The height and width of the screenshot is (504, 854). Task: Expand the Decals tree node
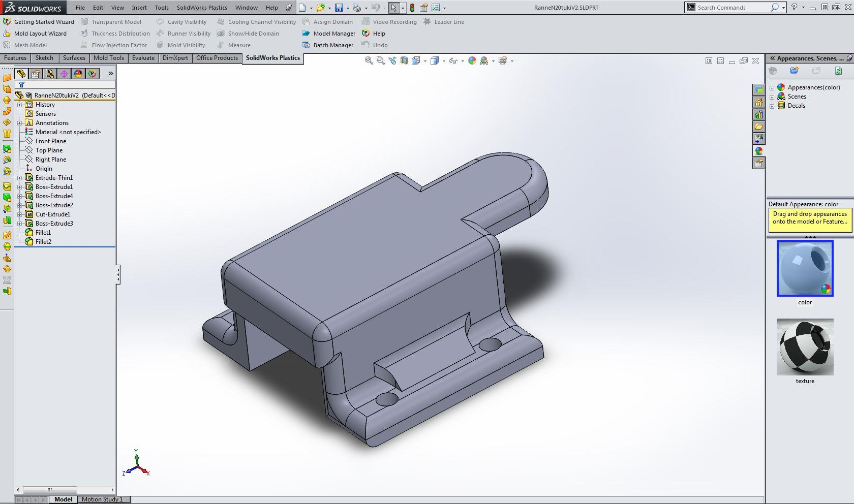coord(772,106)
